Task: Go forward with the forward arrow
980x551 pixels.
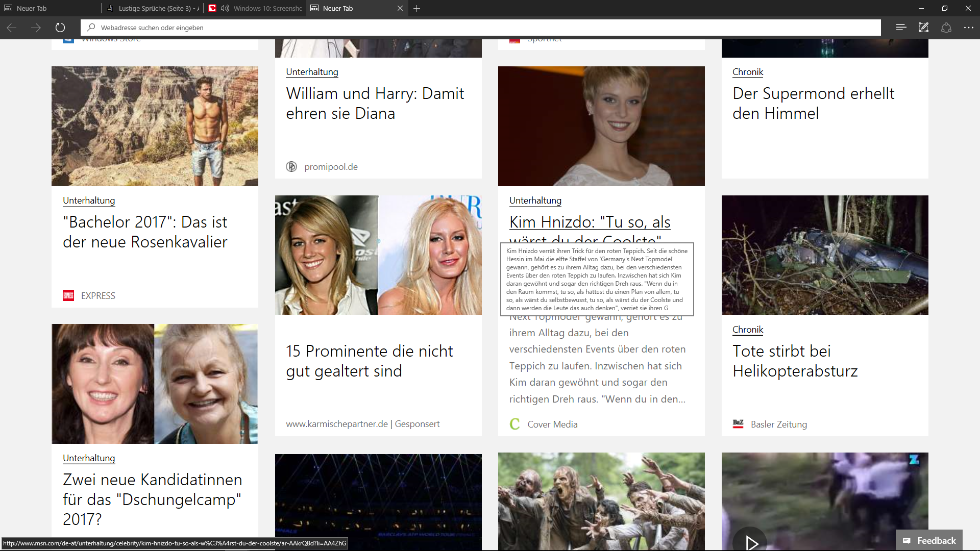Action: (36, 28)
